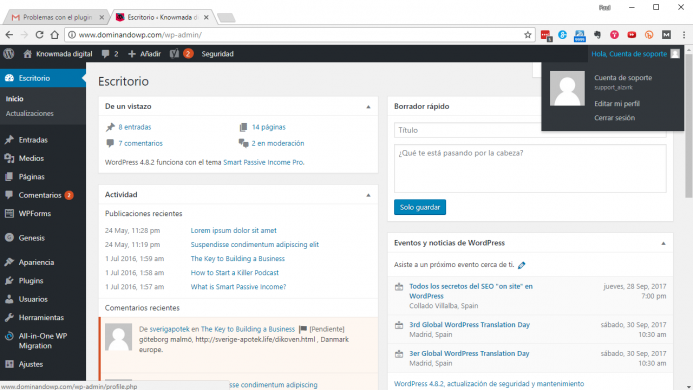Switch to the Problemas con el plugin Gmail tab
The height and width of the screenshot is (390, 693).
57,17
